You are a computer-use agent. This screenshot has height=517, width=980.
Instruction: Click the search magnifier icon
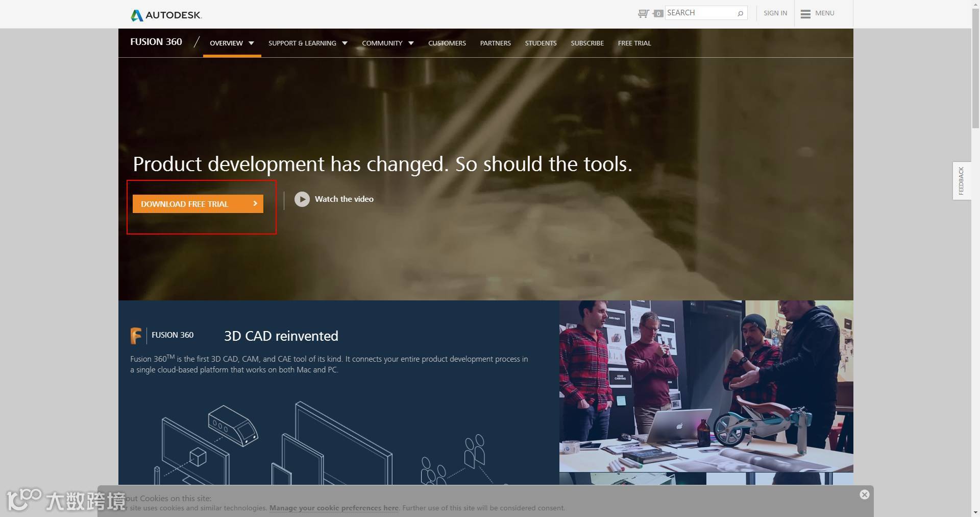(x=740, y=13)
